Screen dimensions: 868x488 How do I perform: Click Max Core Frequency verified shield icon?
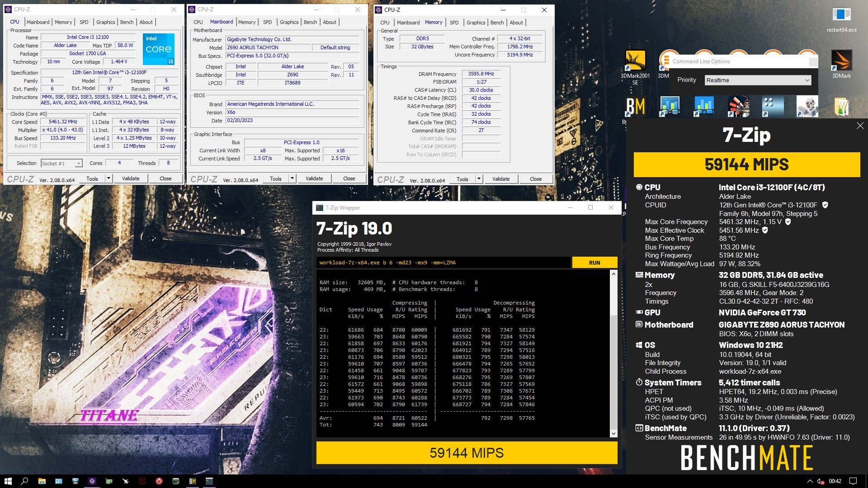click(x=788, y=222)
